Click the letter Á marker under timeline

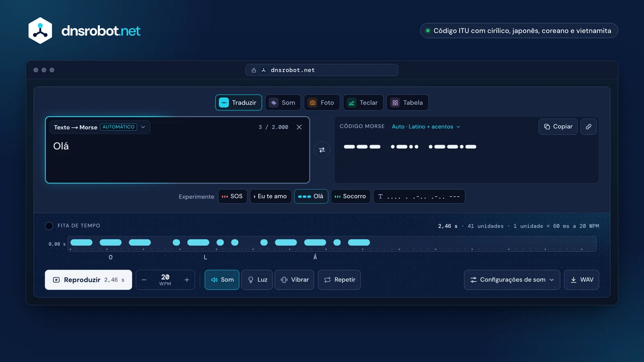click(315, 257)
